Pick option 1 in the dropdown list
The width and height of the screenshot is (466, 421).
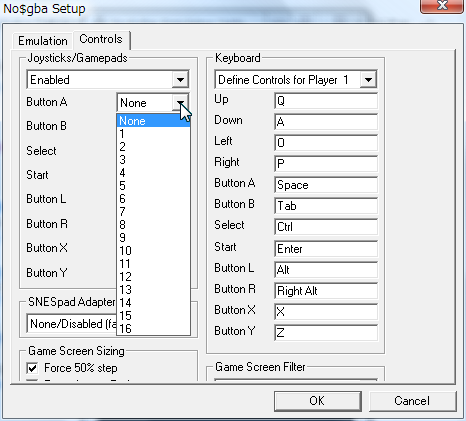click(x=153, y=134)
